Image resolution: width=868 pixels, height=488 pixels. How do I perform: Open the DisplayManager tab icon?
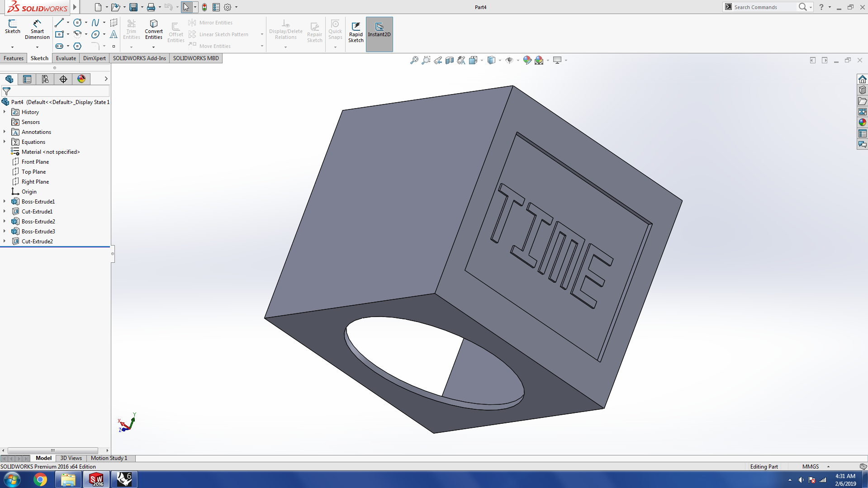pos(81,79)
